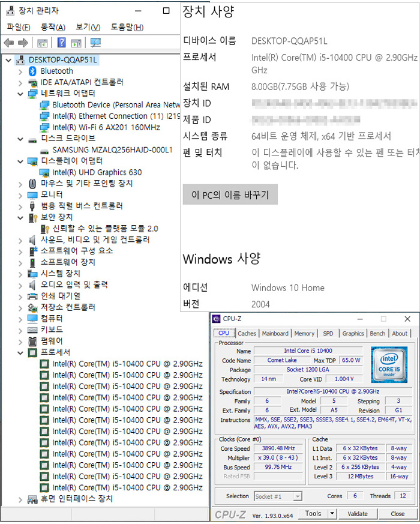Click the 키보드 category icon
Viewport: 420px width, 524px height.
pos(32,330)
